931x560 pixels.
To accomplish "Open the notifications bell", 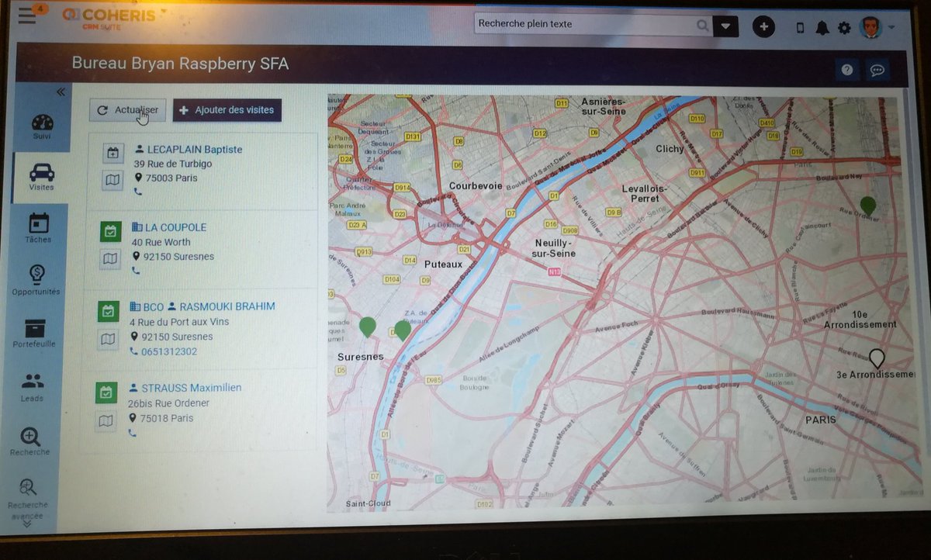I will [x=822, y=29].
